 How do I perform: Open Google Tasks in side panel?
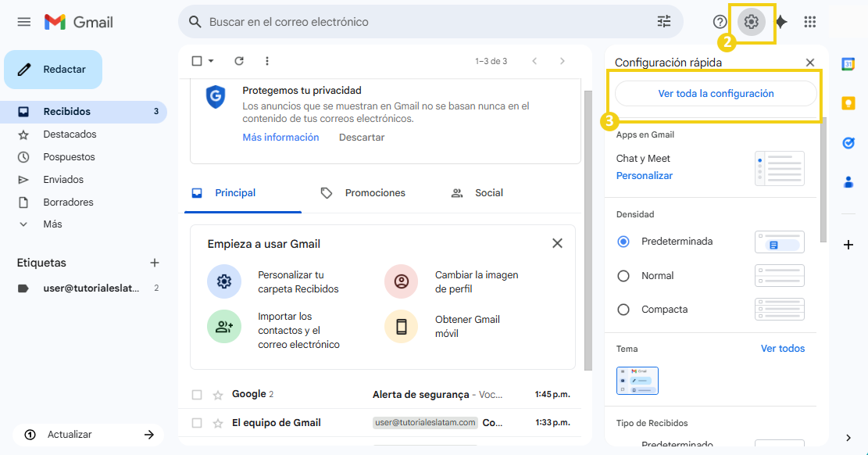coord(848,143)
